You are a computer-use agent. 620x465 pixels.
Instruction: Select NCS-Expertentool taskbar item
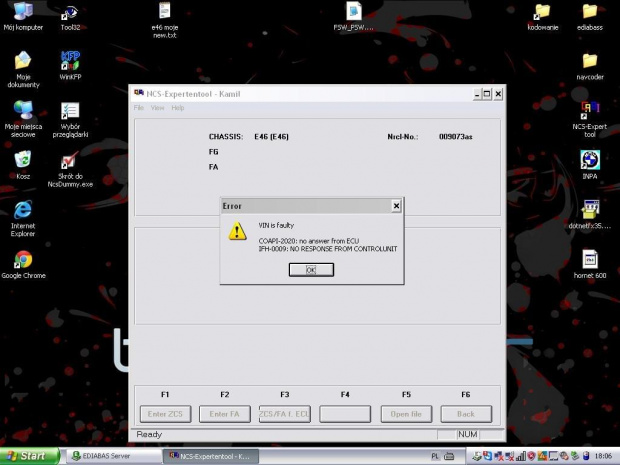(211, 456)
